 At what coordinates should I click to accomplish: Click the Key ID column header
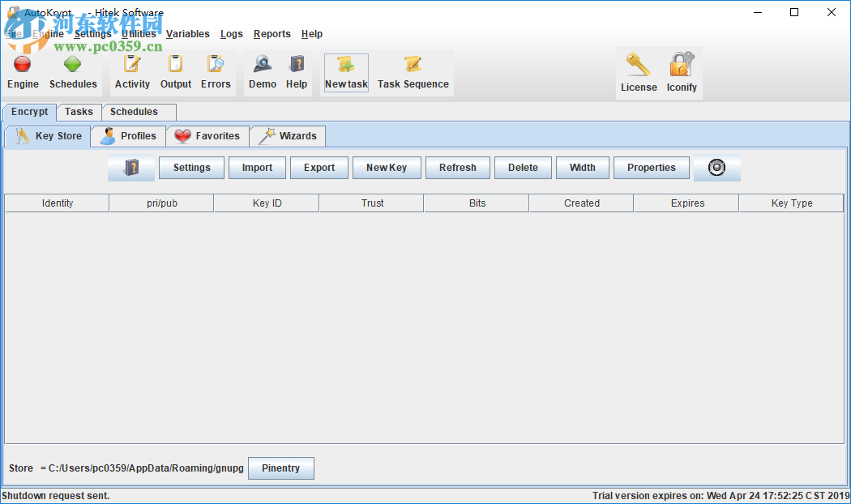267,203
